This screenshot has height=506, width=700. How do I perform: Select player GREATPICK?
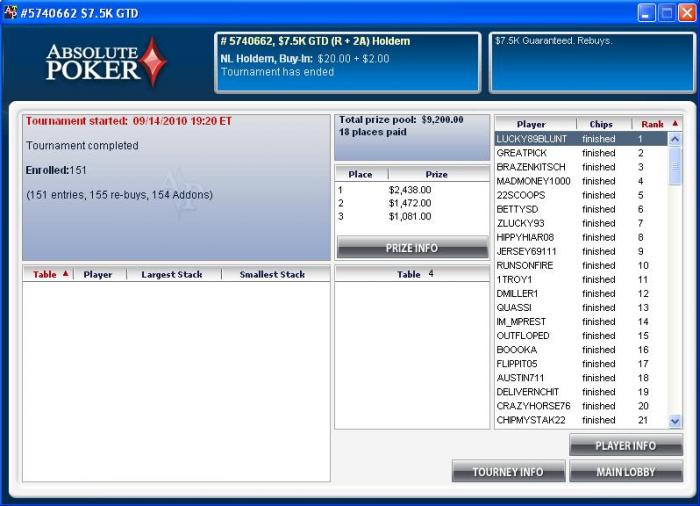581,153
